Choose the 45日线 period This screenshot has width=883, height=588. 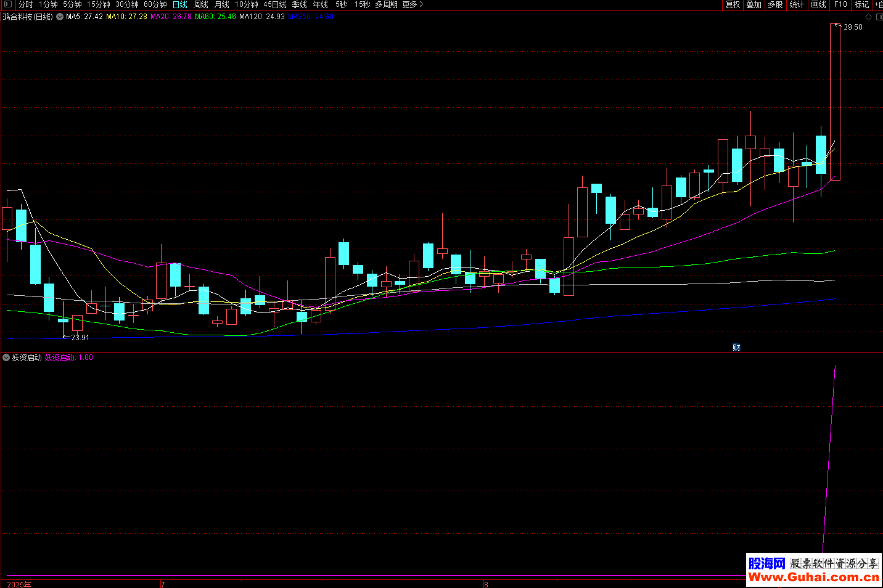click(275, 4)
